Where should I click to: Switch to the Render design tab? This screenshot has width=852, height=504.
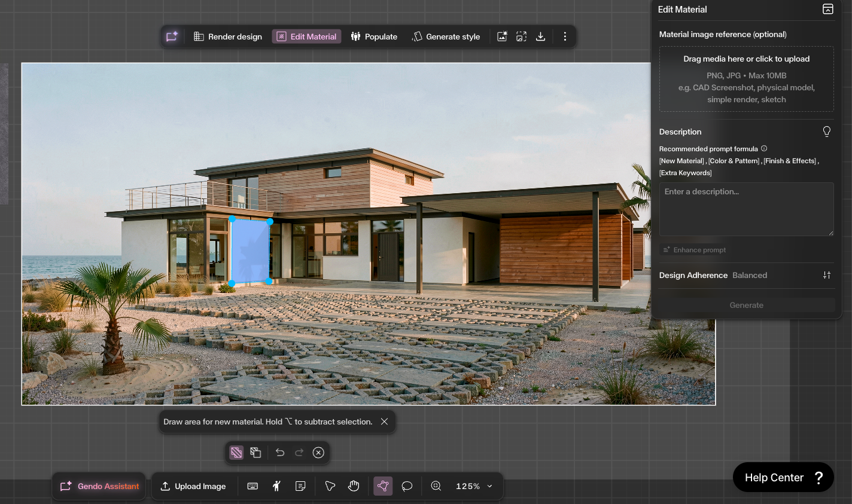tap(227, 36)
